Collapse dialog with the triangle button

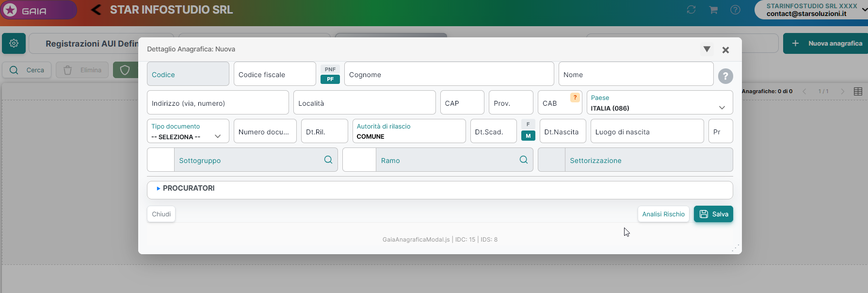[x=707, y=49]
